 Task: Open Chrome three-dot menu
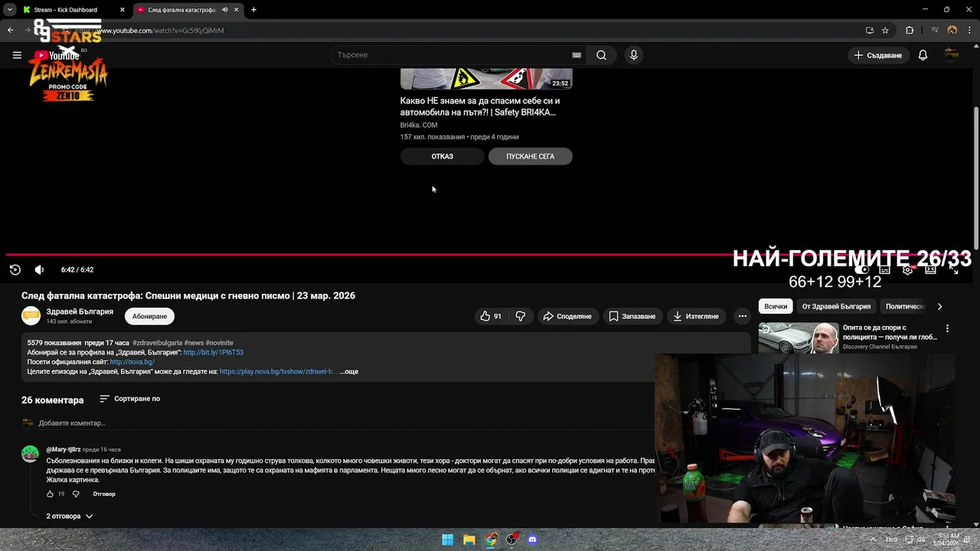[x=969, y=31]
